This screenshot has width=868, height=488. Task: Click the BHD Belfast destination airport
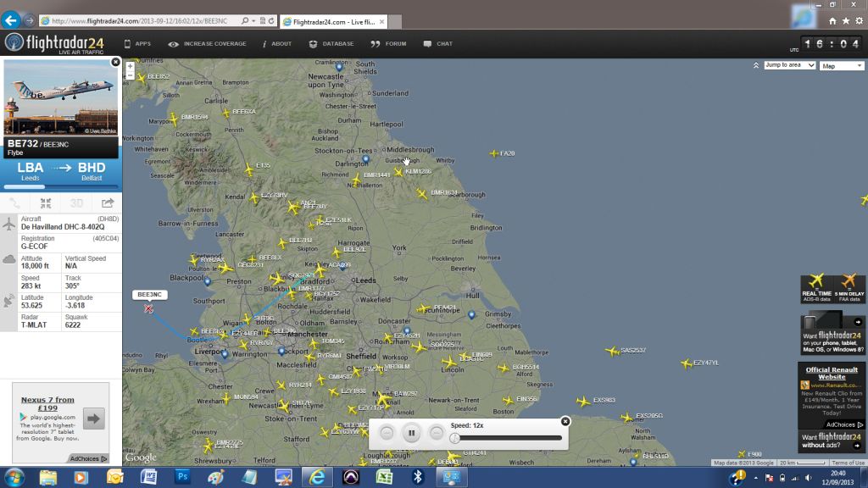click(92, 171)
